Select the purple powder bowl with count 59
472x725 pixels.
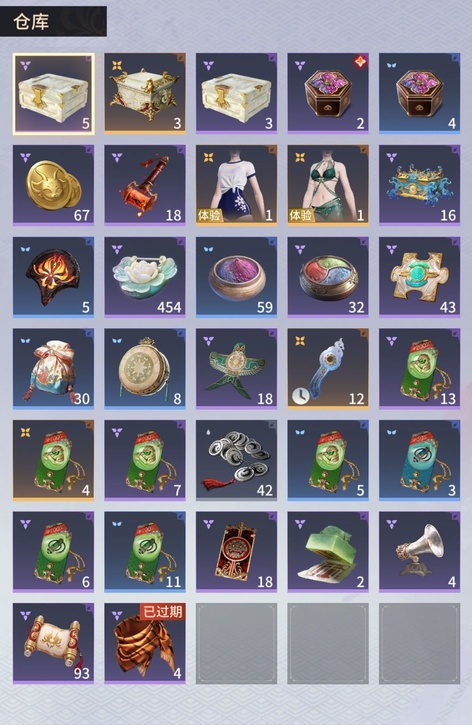click(236, 277)
